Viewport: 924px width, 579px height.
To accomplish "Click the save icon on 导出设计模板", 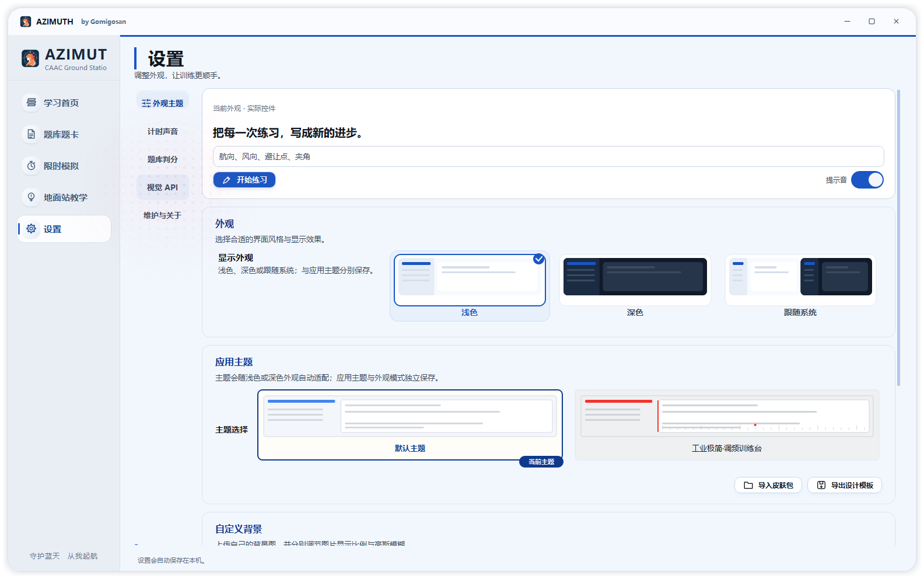I will 821,485.
